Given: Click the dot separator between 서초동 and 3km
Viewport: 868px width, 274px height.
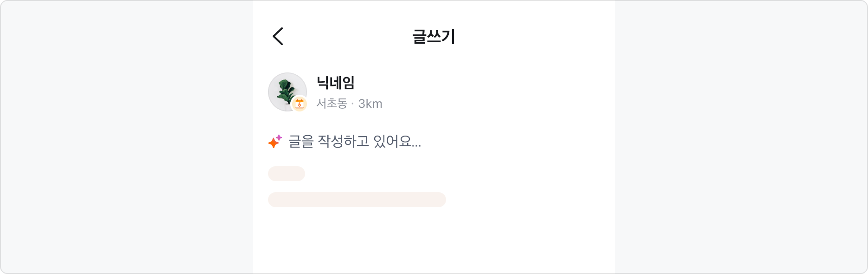Looking at the screenshot, I should (x=352, y=104).
